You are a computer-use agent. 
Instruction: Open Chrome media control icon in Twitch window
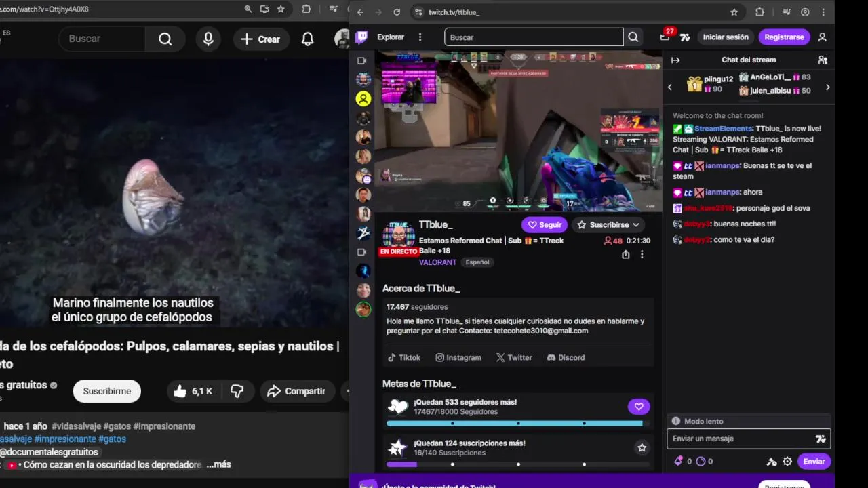coord(787,12)
